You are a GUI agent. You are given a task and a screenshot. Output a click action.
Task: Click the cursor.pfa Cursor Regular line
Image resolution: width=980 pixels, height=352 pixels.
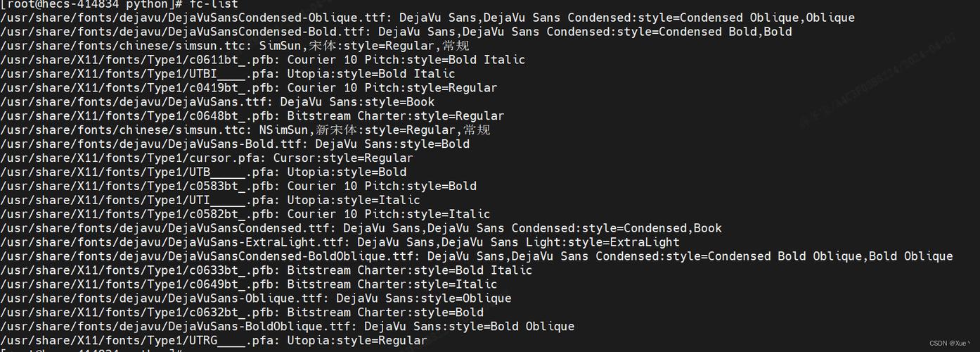click(x=207, y=158)
